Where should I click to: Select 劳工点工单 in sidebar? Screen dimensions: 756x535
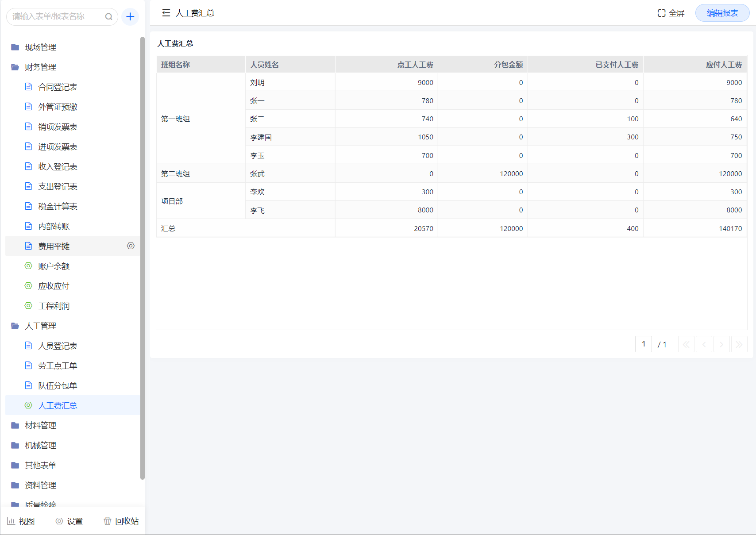(x=58, y=366)
